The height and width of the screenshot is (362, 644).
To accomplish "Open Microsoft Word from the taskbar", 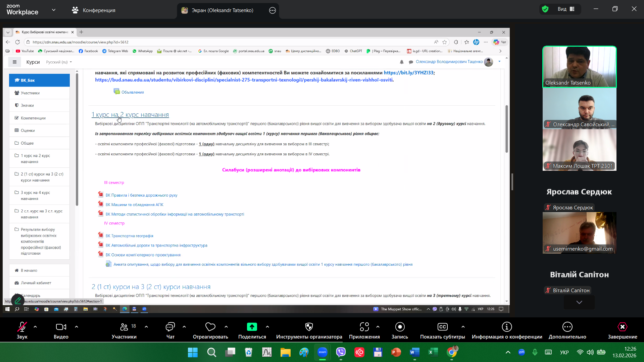I will (x=414, y=352).
